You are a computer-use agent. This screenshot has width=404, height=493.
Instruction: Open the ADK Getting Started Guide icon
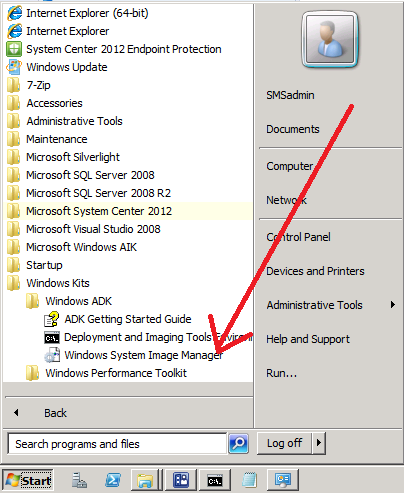(52, 319)
